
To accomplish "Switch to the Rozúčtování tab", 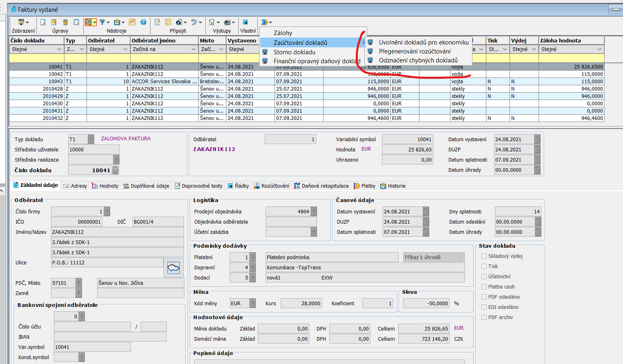I will tap(271, 186).
